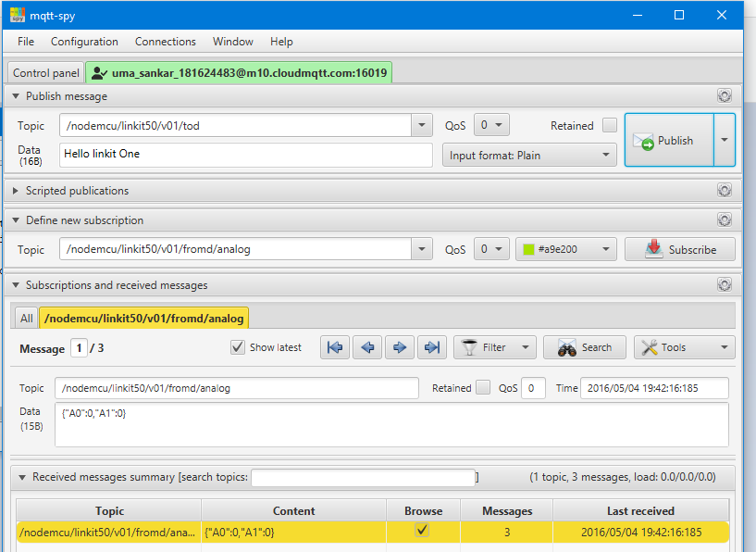Open the Configuration menu
756x552 pixels.
click(84, 42)
